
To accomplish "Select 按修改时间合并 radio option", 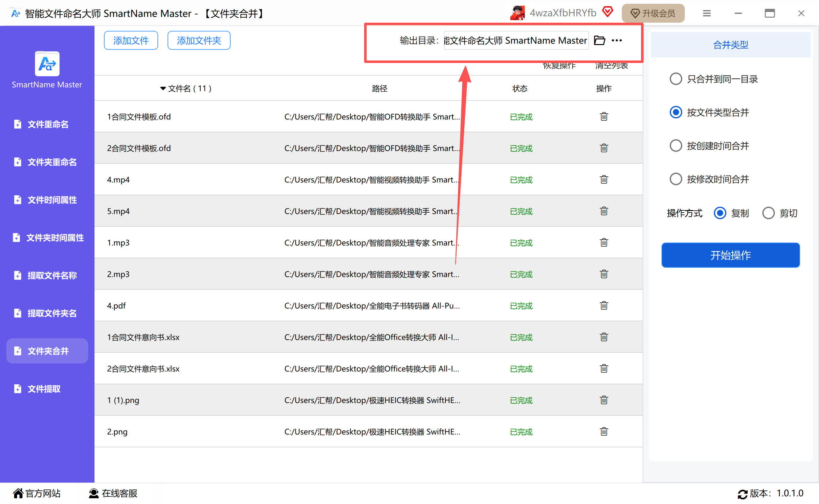I will tap(676, 179).
